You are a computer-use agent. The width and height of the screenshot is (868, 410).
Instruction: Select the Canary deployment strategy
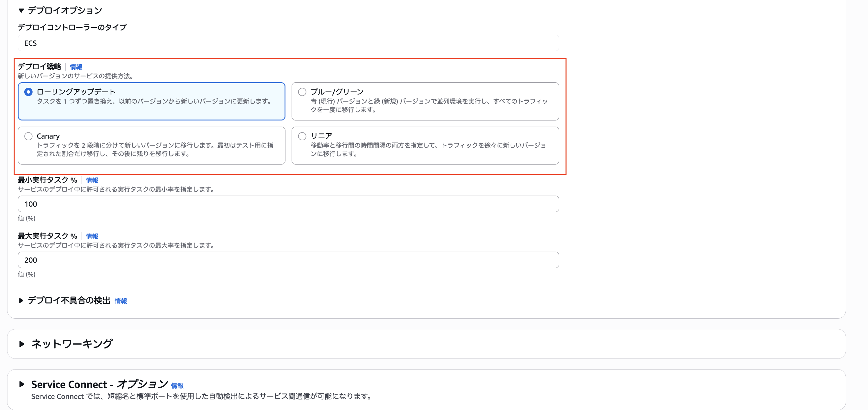[x=28, y=136]
